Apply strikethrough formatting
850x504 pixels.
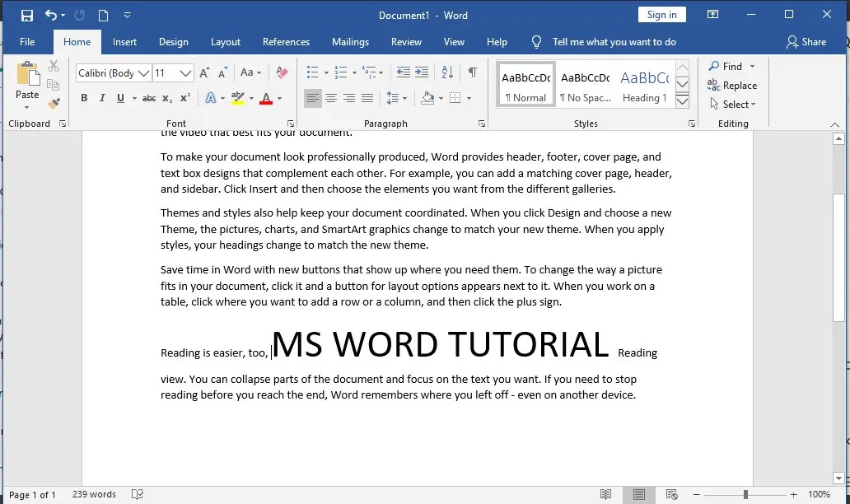click(149, 98)
